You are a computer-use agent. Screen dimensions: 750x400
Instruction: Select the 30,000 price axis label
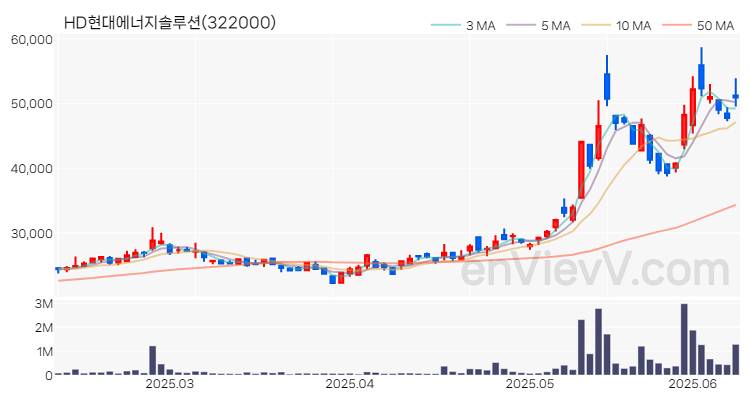point(32,233)
